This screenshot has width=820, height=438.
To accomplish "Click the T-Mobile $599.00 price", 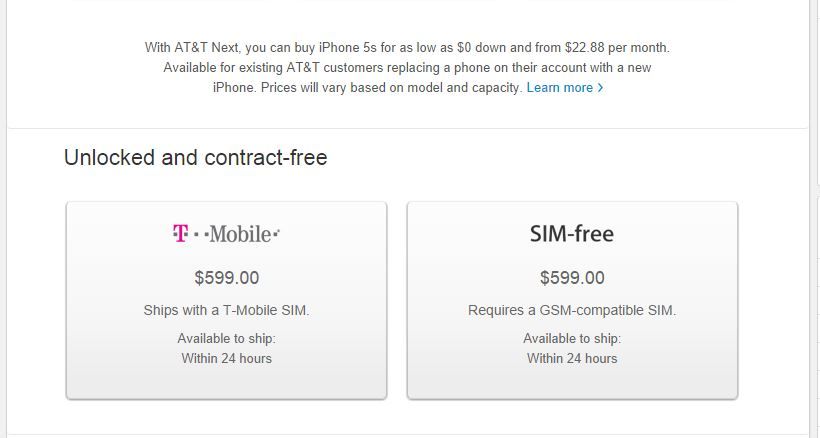I will tap(226, 278).
